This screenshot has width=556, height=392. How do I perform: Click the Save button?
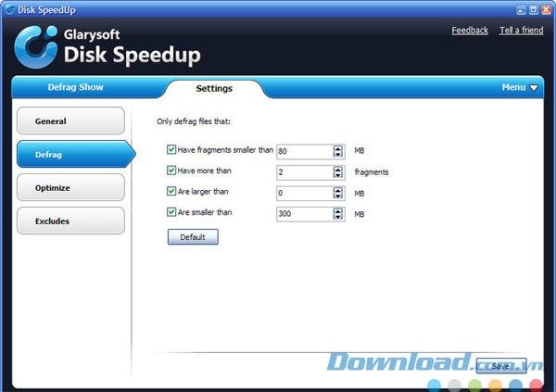pyautogui.click(x=501, y=366)
